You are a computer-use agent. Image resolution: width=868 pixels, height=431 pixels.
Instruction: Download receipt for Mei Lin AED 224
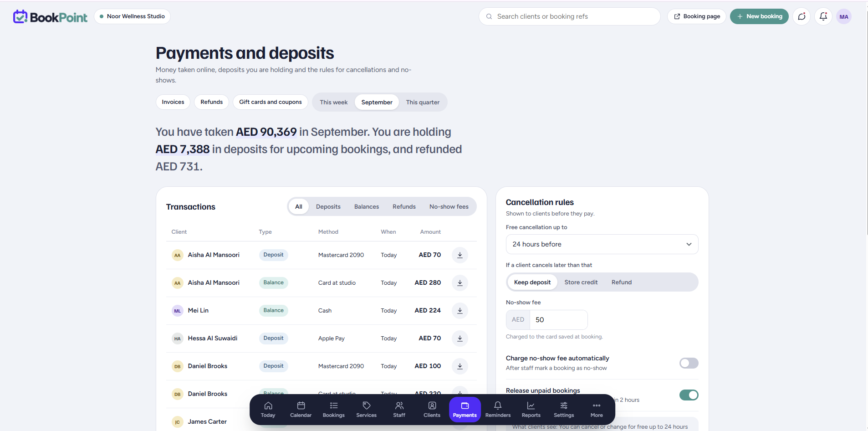click(460, 311)
